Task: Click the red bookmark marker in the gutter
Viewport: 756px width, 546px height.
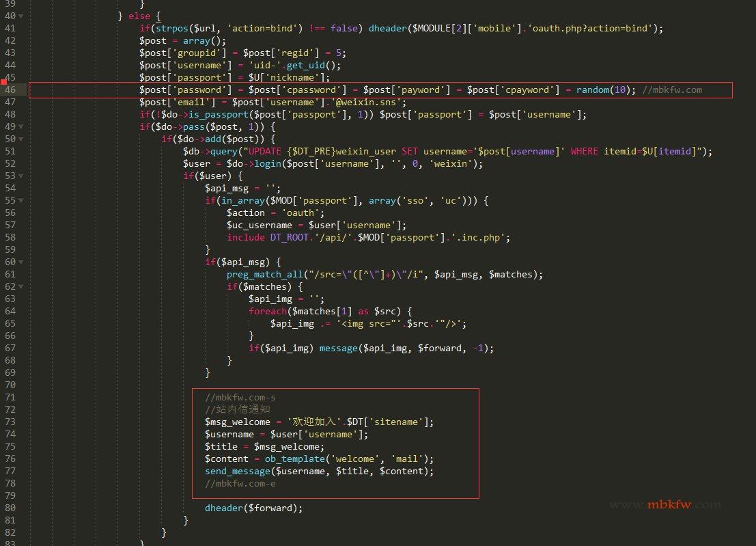Action: (x=3, y=82)
